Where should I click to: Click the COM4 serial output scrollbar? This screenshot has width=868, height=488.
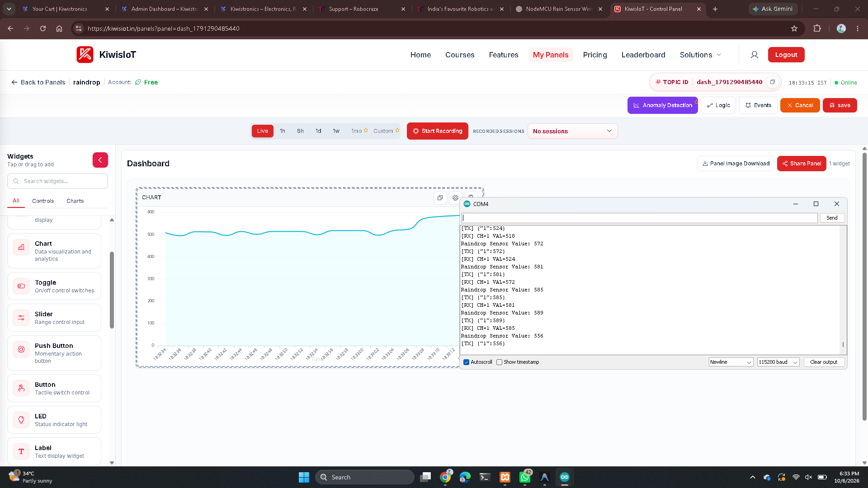point(843,345)
